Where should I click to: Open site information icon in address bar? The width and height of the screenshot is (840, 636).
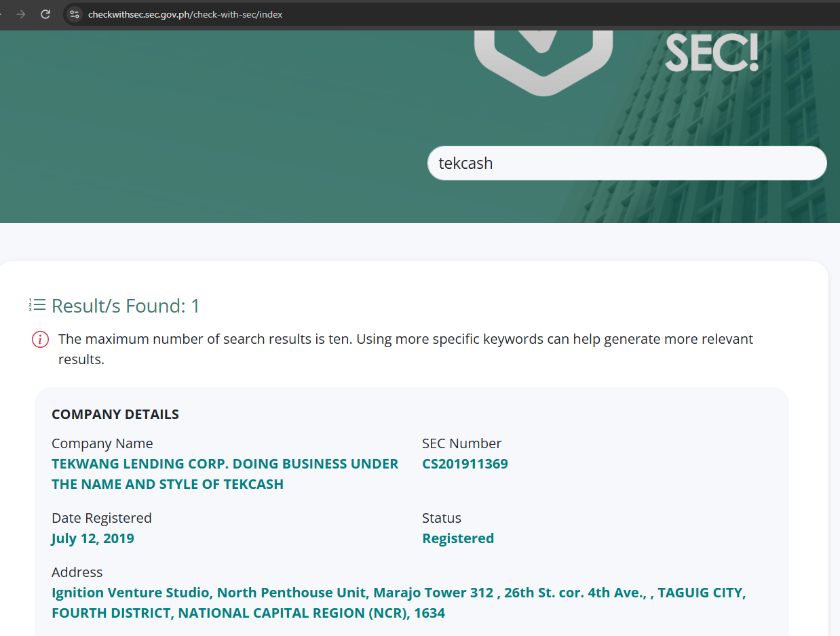(x=75, y=14)
